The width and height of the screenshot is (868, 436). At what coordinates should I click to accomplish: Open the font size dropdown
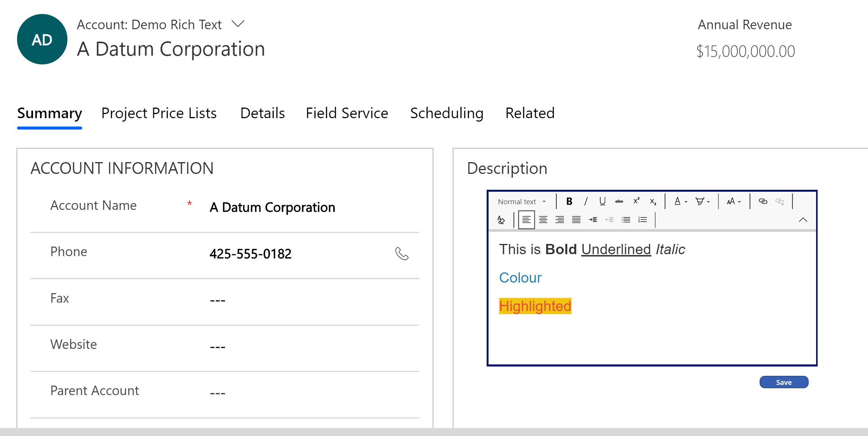734,201
